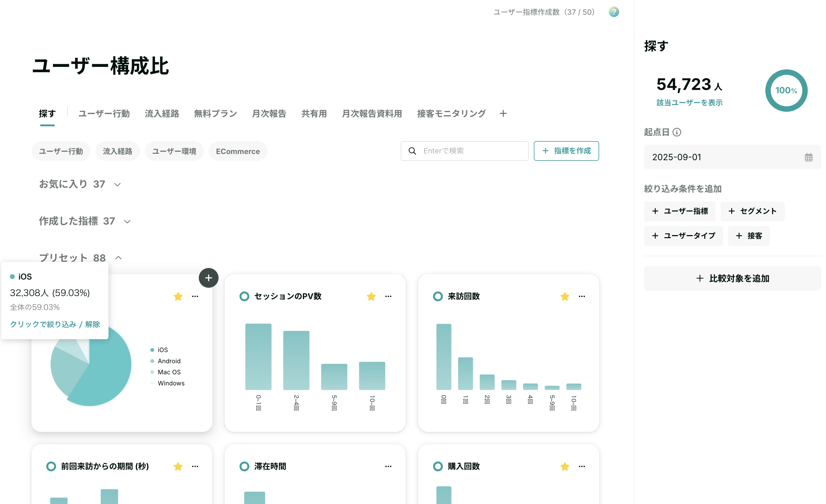826x504 pixels.
Task: Click クリックで絞り込み / 解除 in tooltip
Action: pyautogui.click(x=55, y=324)
